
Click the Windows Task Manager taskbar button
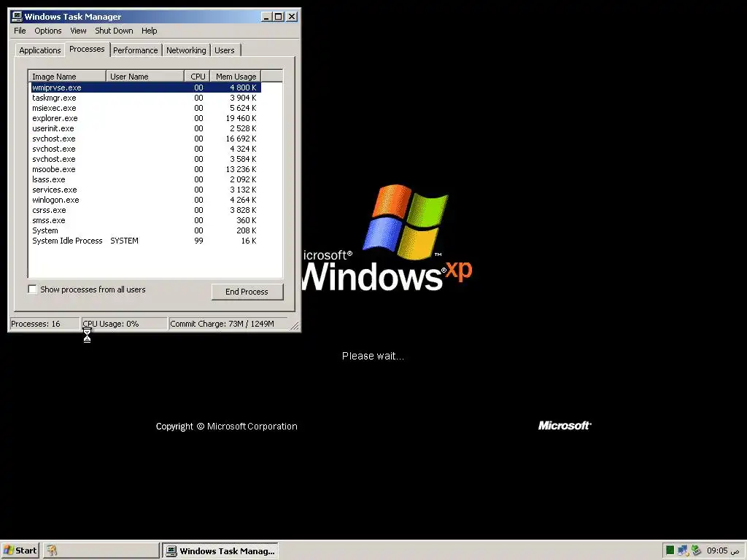(220, 551)
